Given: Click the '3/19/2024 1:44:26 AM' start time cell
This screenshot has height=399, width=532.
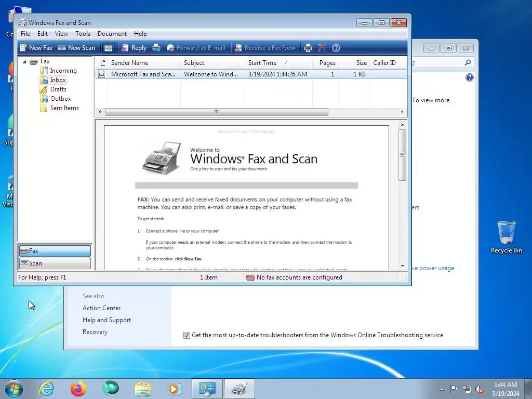Looking at the screenshot, I should pyautogui.click(x=277, y=74).
